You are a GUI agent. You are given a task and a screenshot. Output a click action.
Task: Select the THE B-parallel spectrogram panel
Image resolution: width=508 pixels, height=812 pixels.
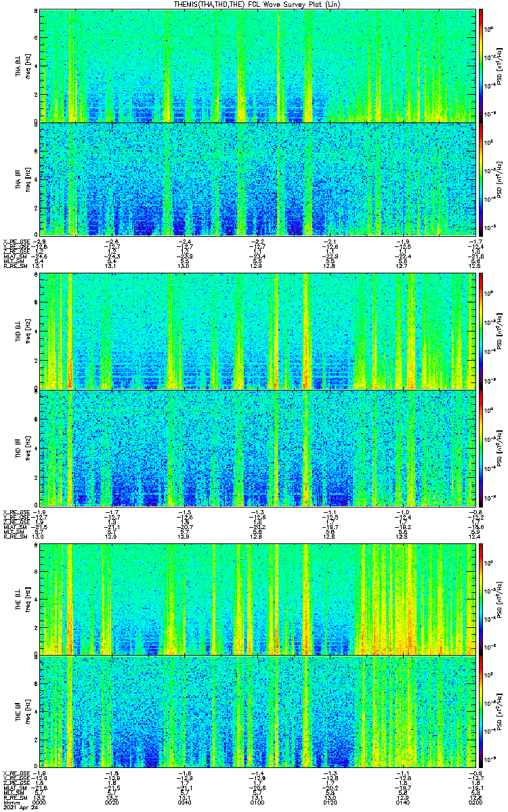pos(256,711)
